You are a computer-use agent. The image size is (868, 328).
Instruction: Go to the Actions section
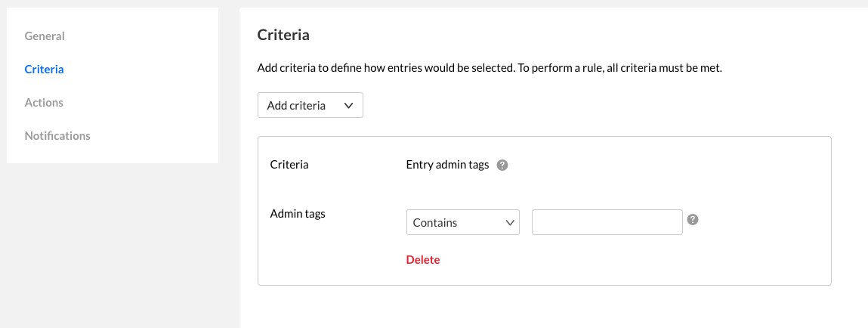[44, 103]
